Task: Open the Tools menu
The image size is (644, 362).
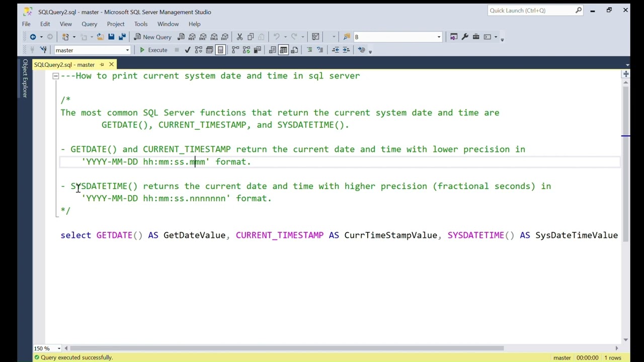Action: (141, 24)
